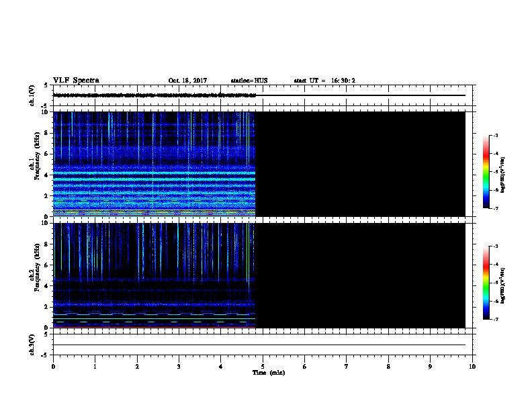532x411 pixels.
Task: Click the "Time (min)" axis label
Action: 269,373
